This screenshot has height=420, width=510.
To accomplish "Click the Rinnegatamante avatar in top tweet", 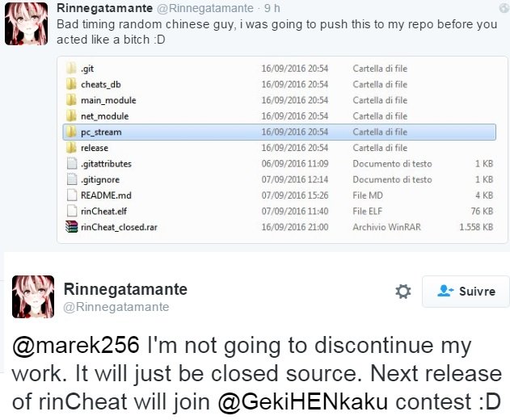I will point(27,23).
